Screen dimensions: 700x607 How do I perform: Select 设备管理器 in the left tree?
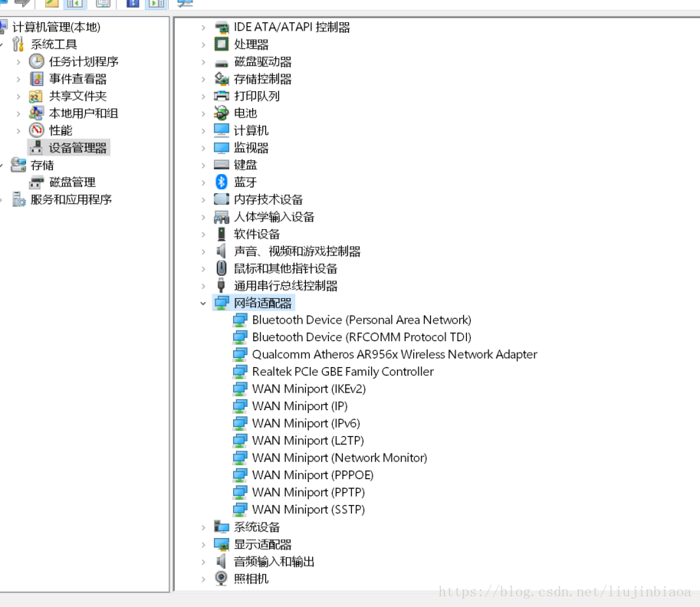click(77, 148)
